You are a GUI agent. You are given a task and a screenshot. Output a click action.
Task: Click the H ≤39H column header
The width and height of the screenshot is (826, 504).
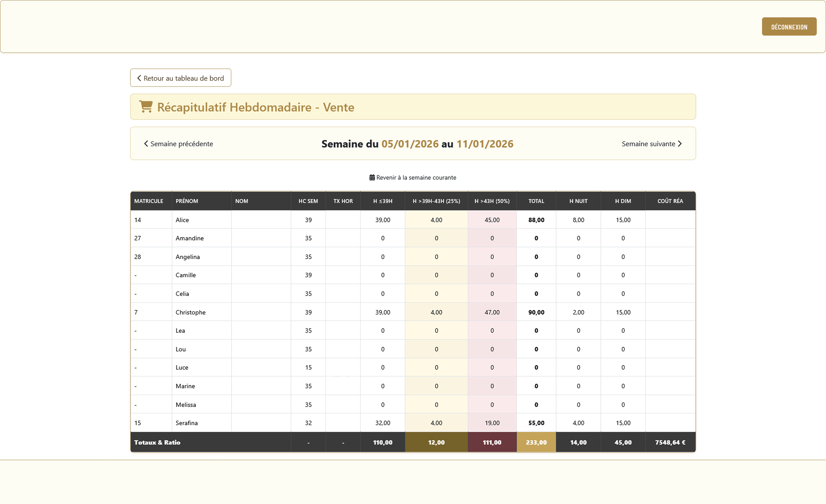382,201
